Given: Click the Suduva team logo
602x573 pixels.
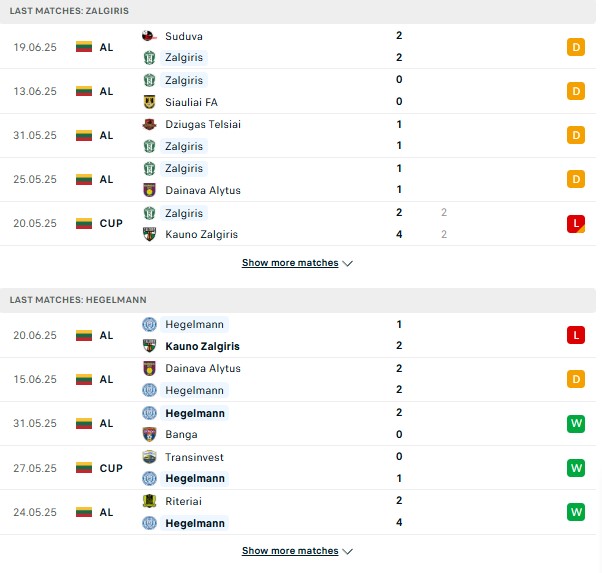Looking at the screenshot, I should tap(149, 36).
